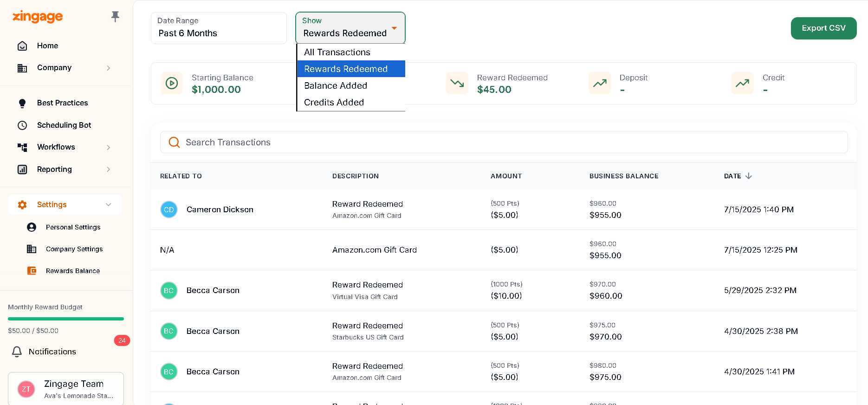Expand the Workflows submenu chevron
Screen dimensions: 868x405
[x=109, y=147]
